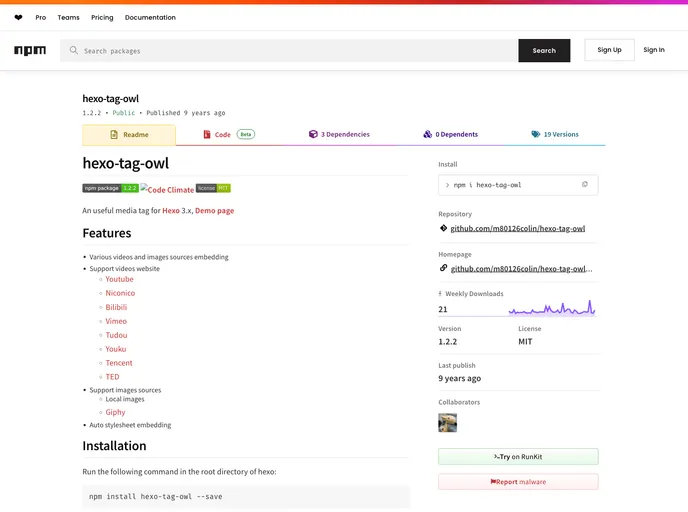The width and height of the screenshot is (688, 512).
Task: Click the '9 years ago' last publish text
Action: tap(459, 378)
